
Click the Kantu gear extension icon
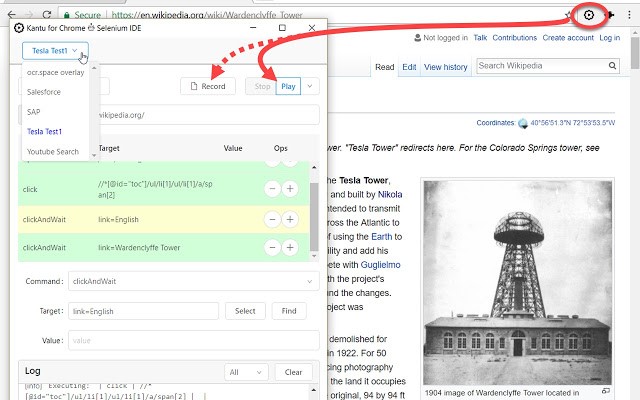(589, 15)
